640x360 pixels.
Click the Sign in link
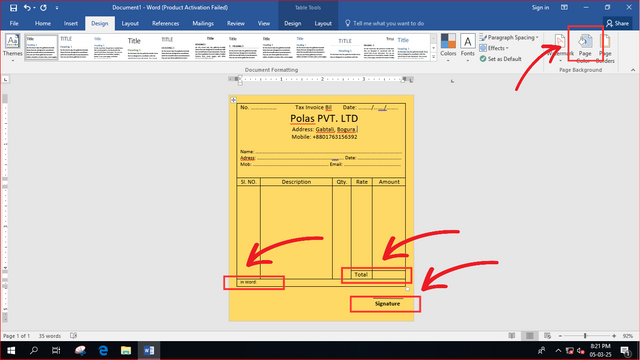click(x=540, y=7)
